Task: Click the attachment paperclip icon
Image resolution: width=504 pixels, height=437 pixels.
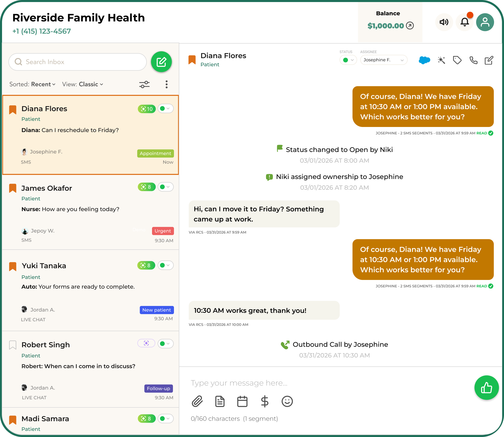Action: pos(197,401)
